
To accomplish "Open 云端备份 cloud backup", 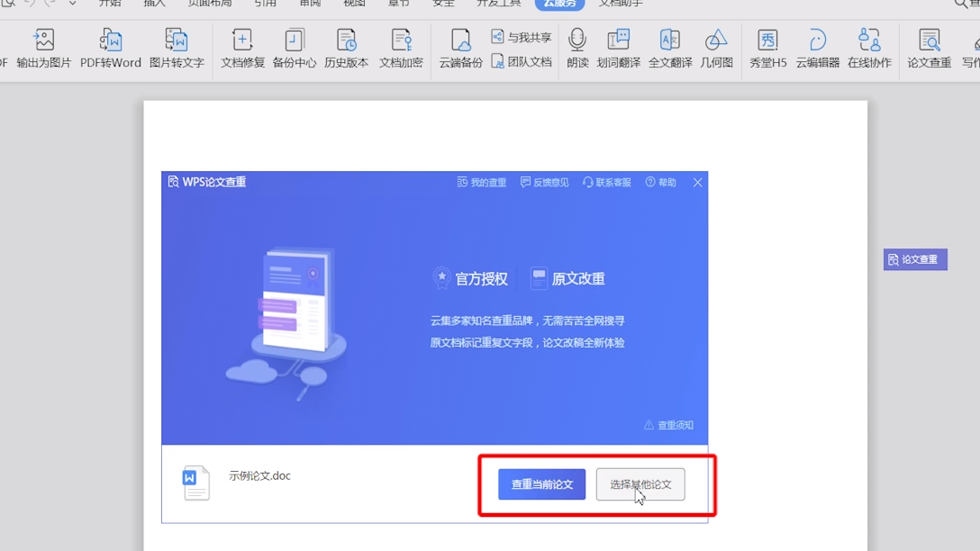I will tap(460, 48).
